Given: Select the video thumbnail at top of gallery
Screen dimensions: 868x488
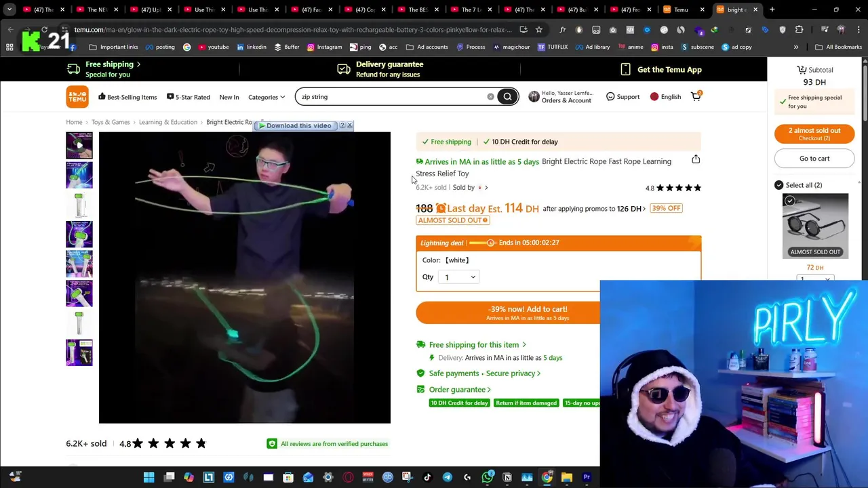Looking at the screenshot, I should pos(79,145).
